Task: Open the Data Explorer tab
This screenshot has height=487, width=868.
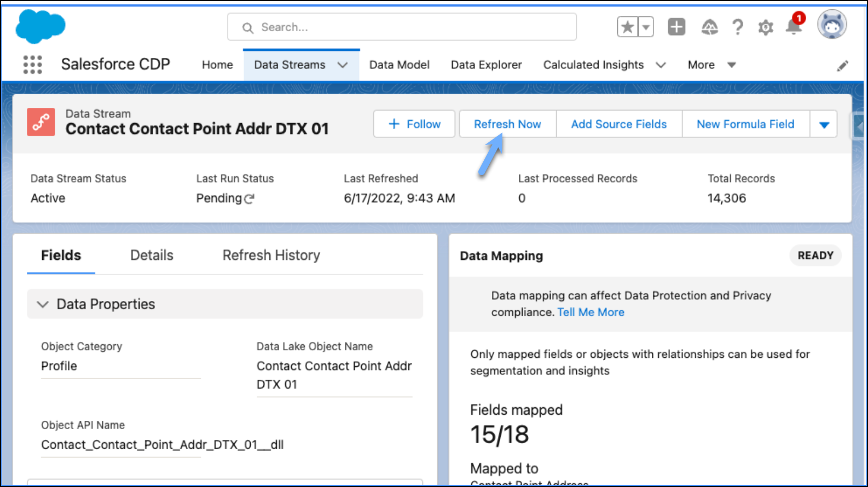Action: pyautogui.click(x=487, y=65)
